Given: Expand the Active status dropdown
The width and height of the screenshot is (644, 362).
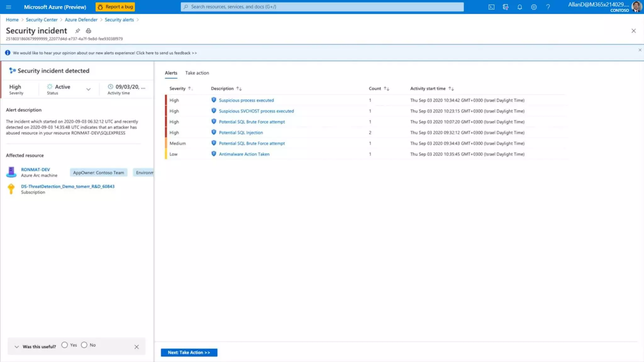Looking at the screenshot, I should pos(88,89).
